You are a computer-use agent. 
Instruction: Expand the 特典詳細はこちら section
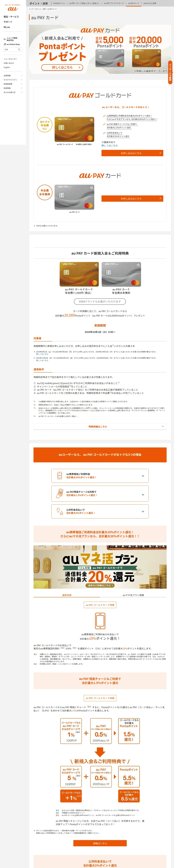100,427
